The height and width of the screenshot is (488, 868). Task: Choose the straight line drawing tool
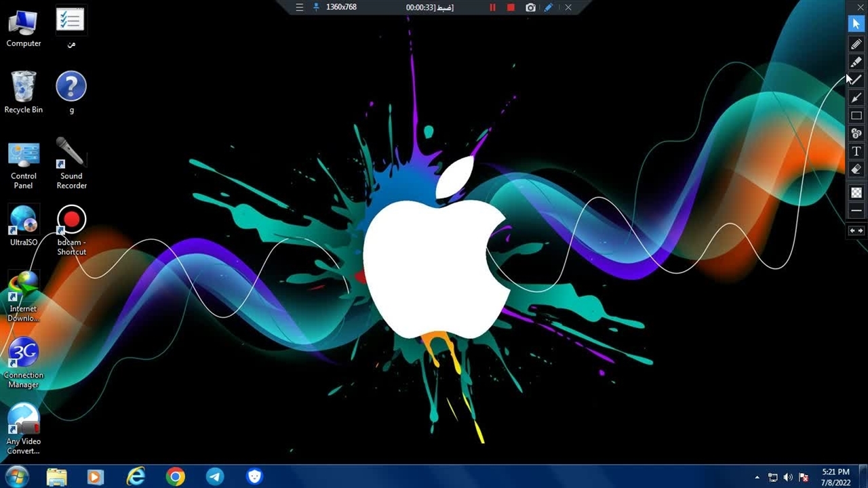[x=856, y=80]
